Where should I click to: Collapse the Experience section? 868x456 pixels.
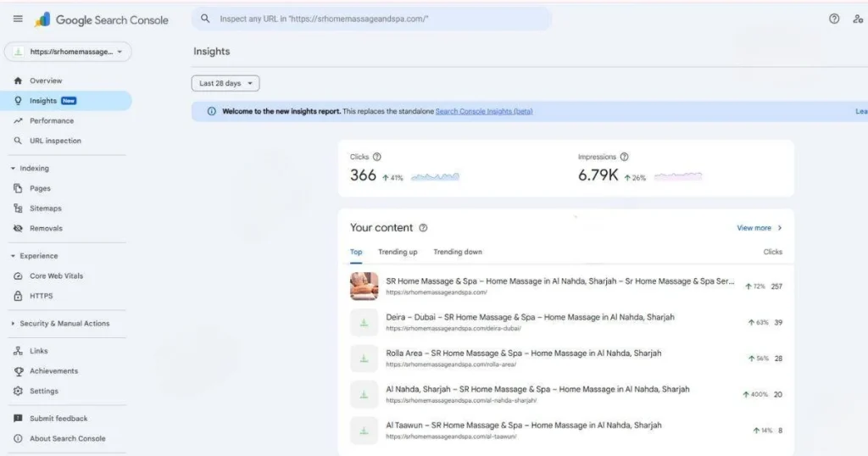coord(13,256)
